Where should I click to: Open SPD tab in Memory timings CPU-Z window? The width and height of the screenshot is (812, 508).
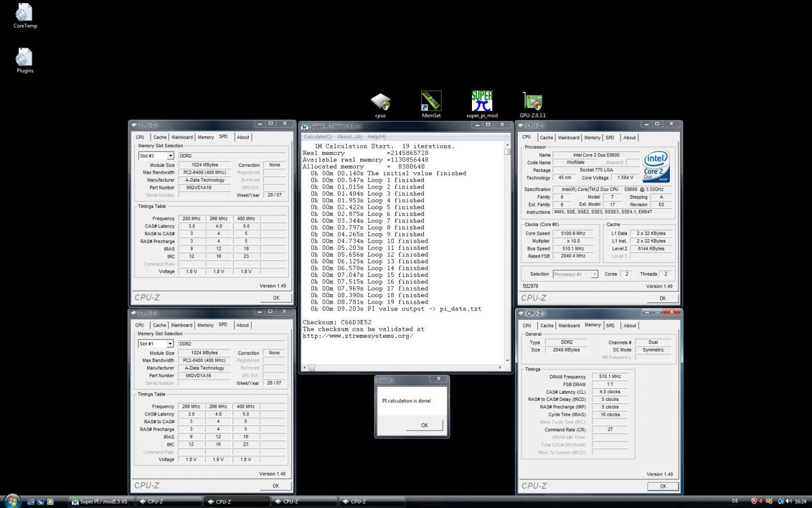(611, 326)
